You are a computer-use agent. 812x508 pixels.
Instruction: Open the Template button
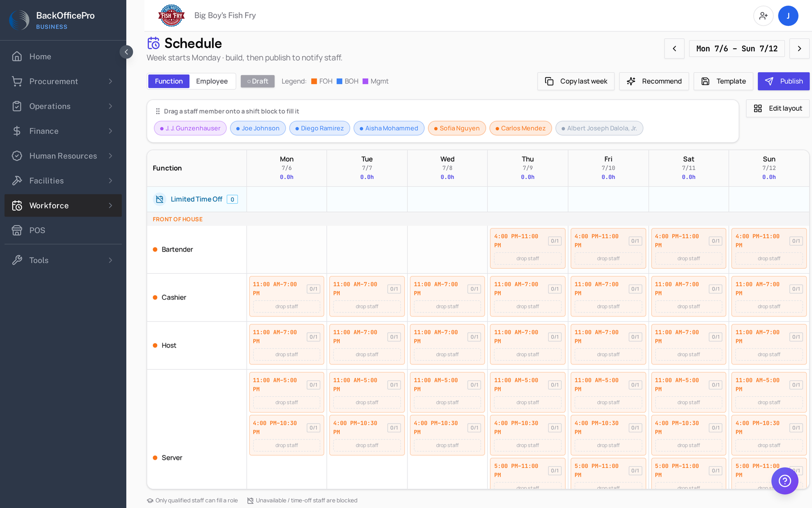click(x=724, y=81)
